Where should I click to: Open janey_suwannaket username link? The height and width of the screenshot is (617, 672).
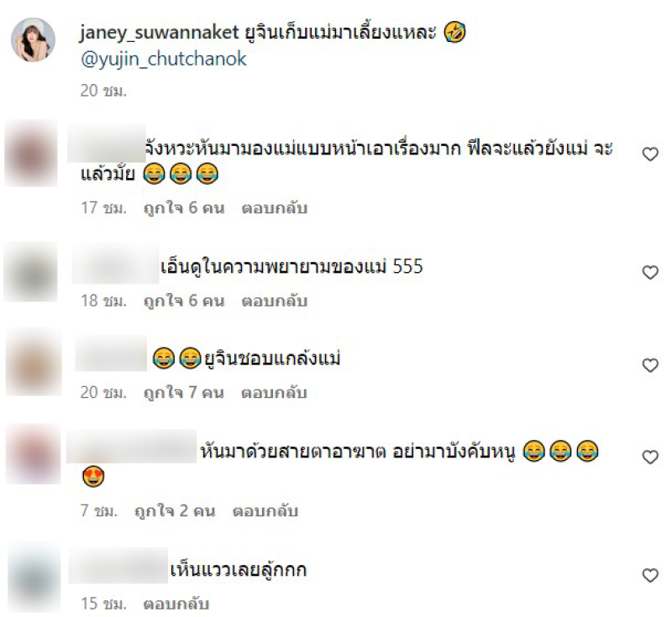click(159, 33)
